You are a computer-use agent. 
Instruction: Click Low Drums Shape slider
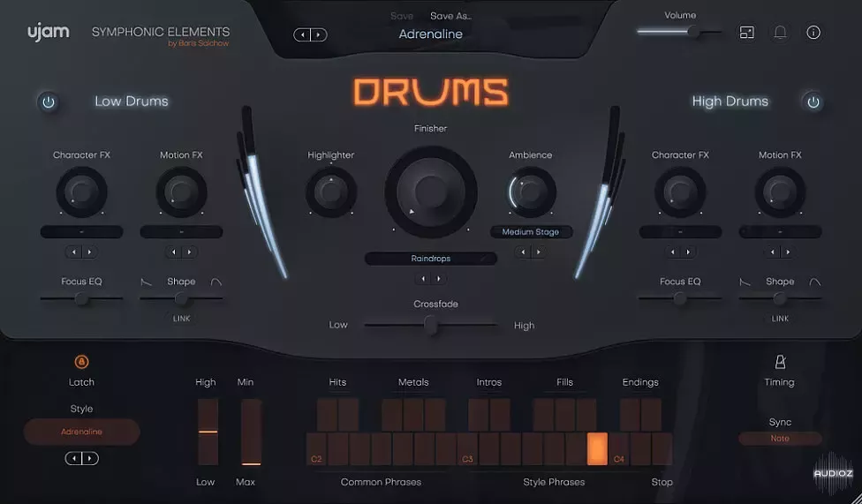click(181, 299)
